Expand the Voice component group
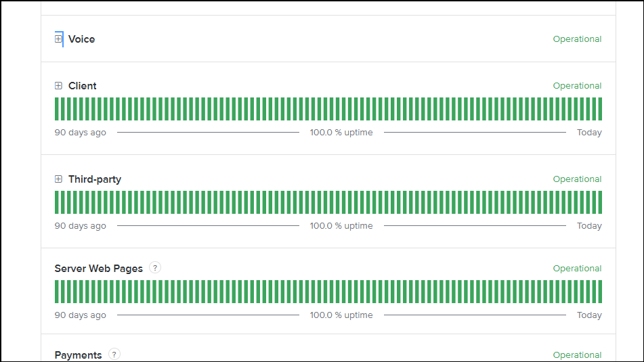This screenshot has width=644, height=362. [x=58, y=39]
